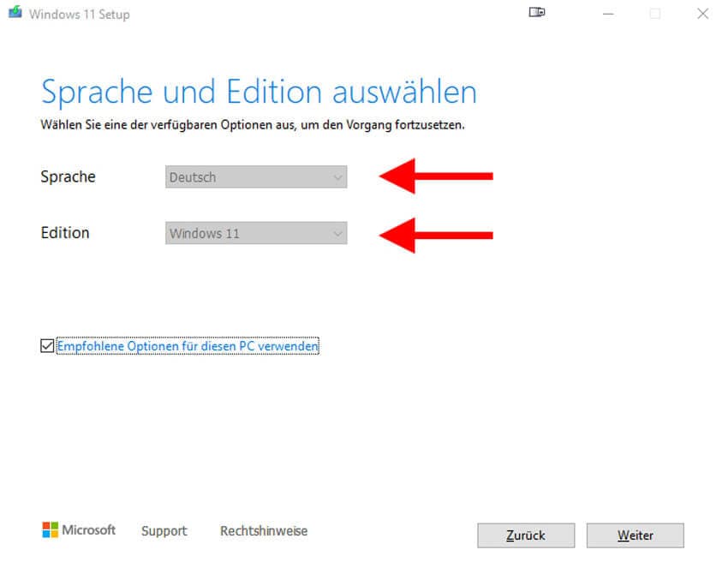Viewport: 728px width, 574px height.
Task: Open the Sprache dropdown showing Deutsch
Action: pyautogui.click(x=248, y=177)
